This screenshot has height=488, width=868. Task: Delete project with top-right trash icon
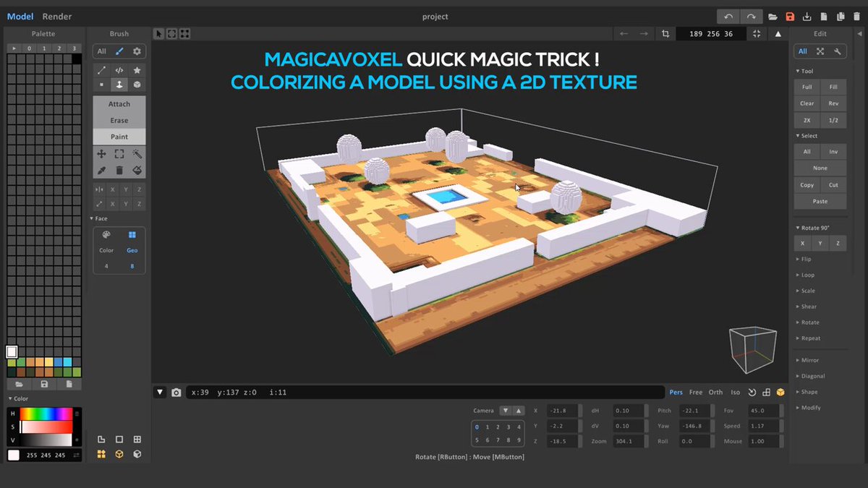(857, 17)
